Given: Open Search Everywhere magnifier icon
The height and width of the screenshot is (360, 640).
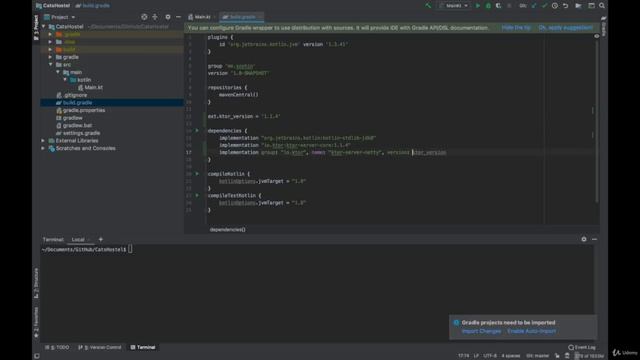Looking at the screenshot, I should (x=602, y=6).
